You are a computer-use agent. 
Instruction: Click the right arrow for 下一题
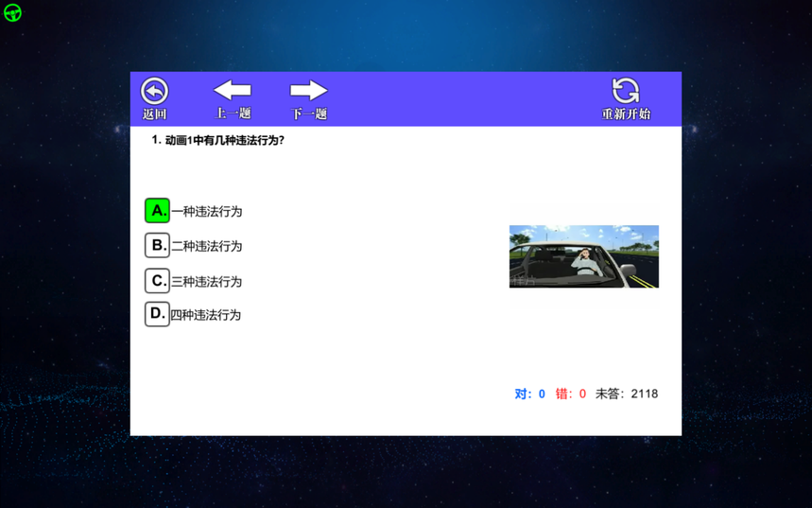pos(308,91)
